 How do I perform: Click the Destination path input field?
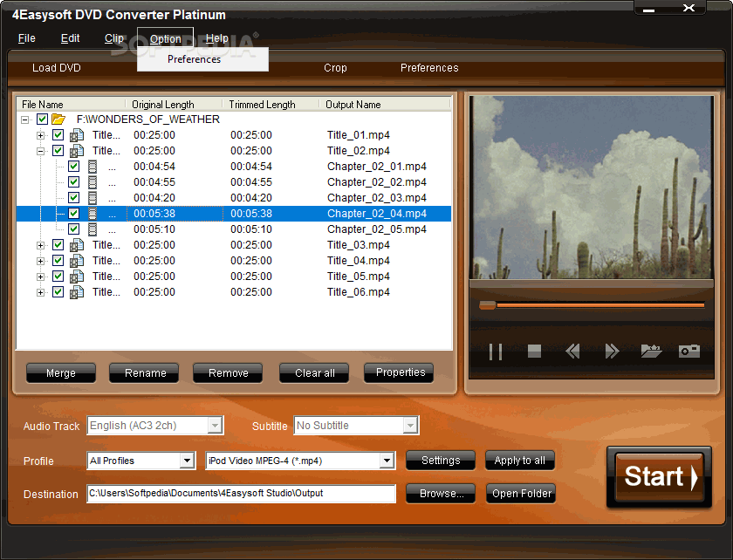(x=241, y=494)
